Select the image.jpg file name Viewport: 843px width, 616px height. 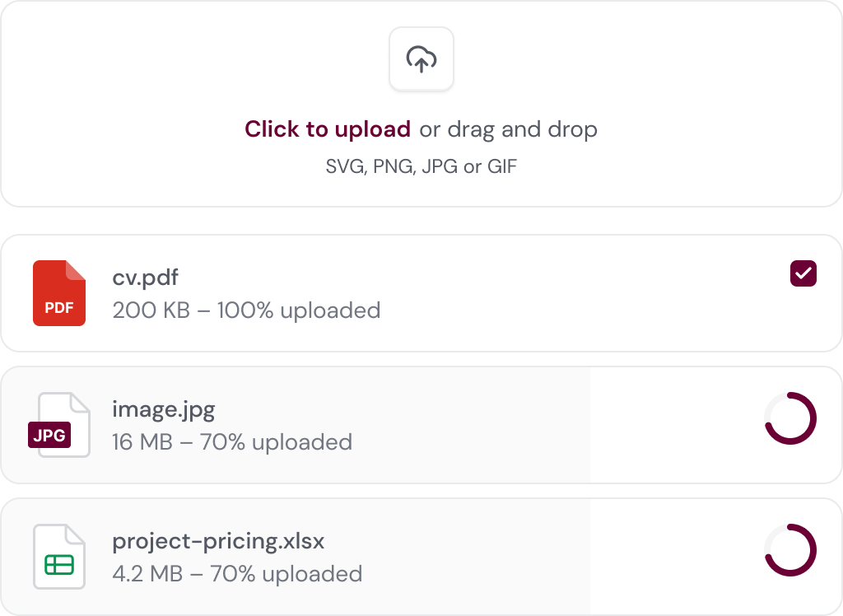click(x=163, y=409)
